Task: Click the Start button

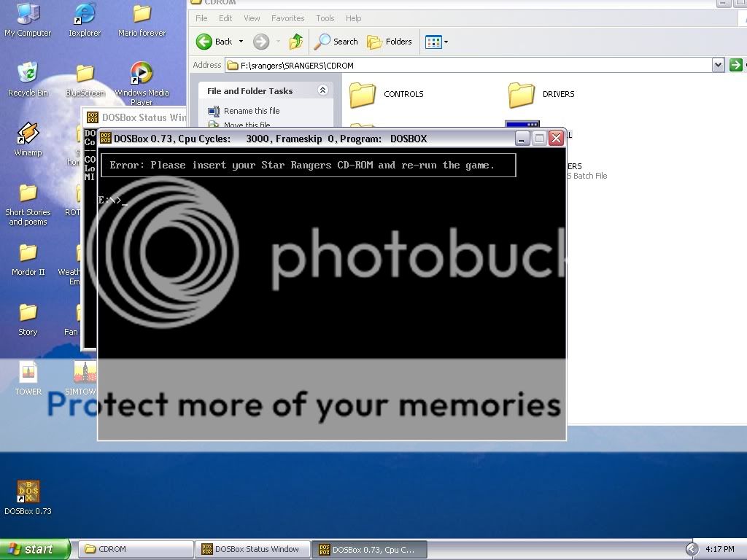Action: [35, 549]
